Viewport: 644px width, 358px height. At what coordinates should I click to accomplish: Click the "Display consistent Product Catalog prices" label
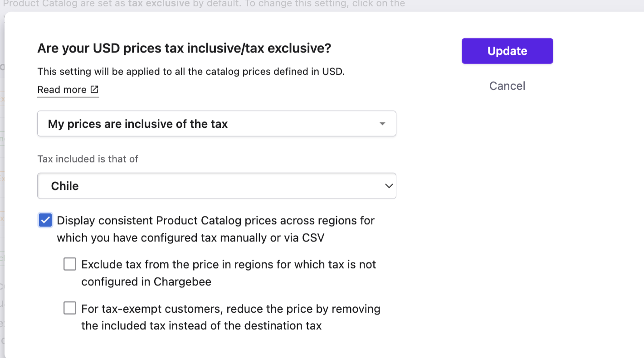coord(215,229)
